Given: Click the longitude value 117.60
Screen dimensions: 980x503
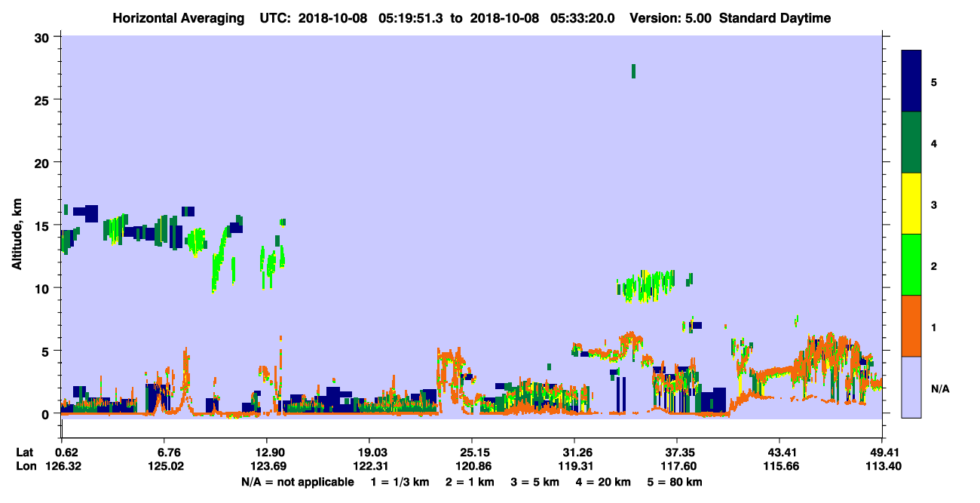Looking at the screenshot, I should [x=677, y=466].
